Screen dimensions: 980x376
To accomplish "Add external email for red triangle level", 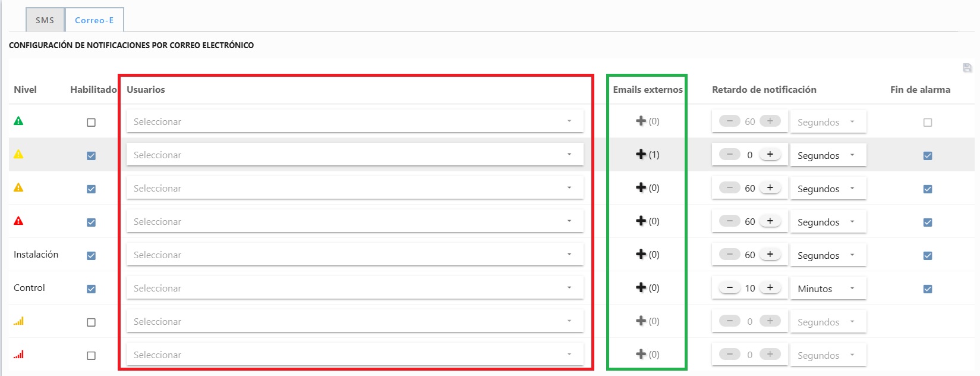I will coord(641,221).
